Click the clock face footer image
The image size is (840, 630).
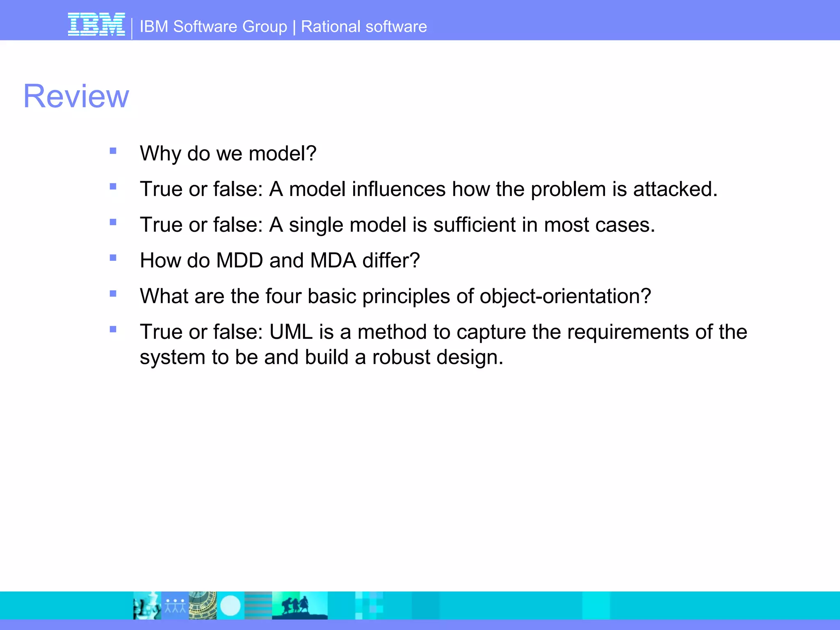[x=203, y=605]
